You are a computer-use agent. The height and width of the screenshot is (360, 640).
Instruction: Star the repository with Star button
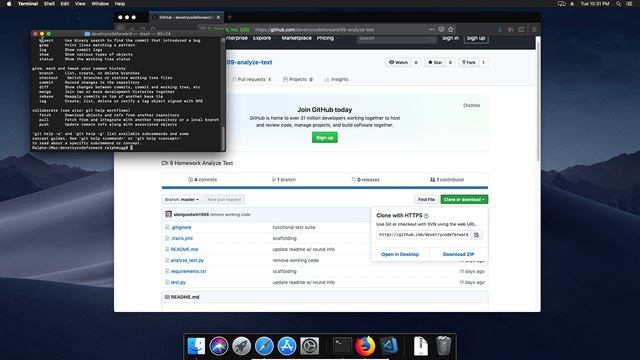tap(435, 62)
